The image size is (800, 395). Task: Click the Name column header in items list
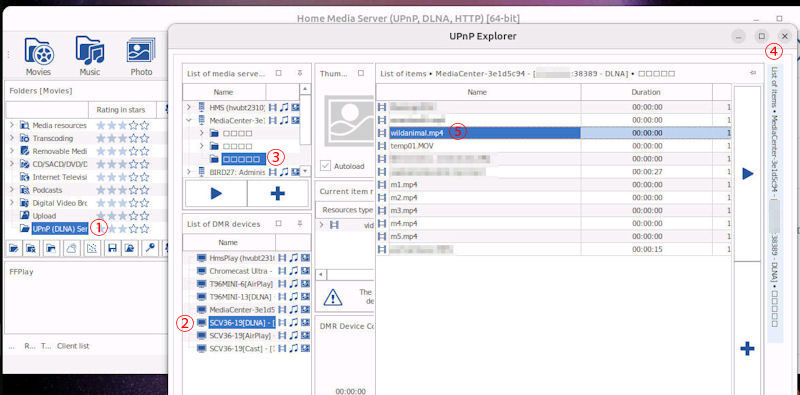click(x=479, y=92)
